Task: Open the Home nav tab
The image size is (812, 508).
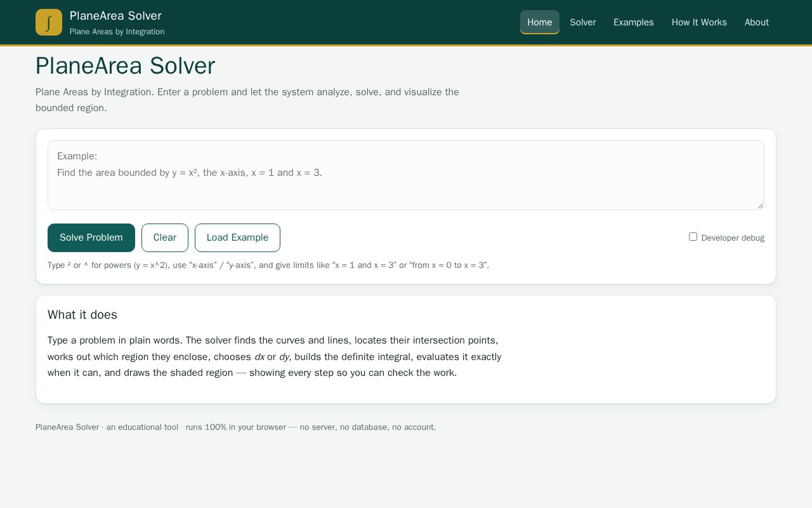Action: [x=540, y=22]
